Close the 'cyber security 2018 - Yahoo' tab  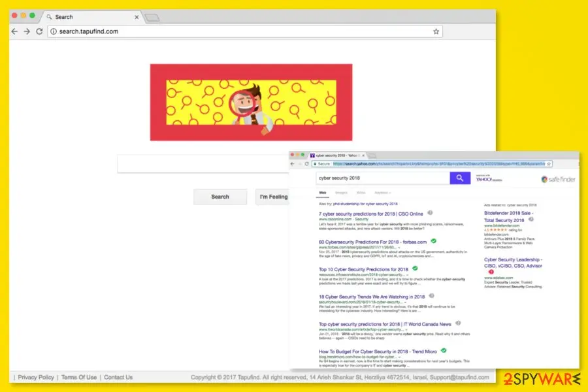[363, 155]
